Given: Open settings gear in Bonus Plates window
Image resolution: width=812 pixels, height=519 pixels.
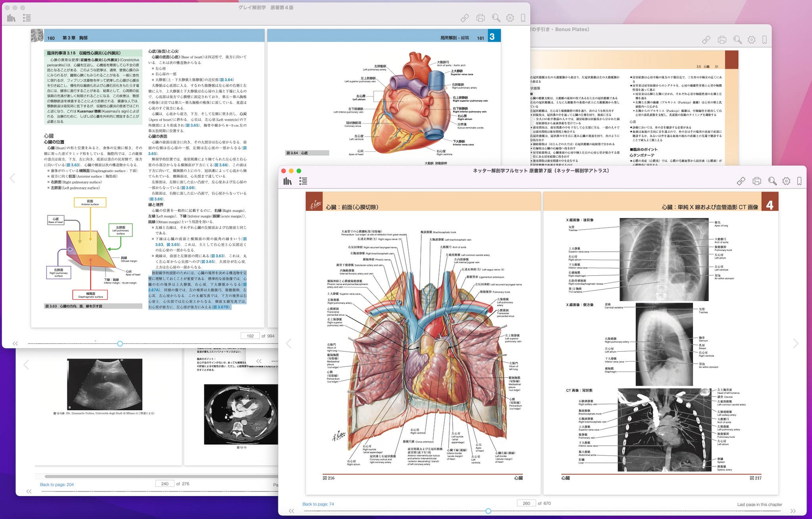Looking at the screenshot, I should 752,40.
